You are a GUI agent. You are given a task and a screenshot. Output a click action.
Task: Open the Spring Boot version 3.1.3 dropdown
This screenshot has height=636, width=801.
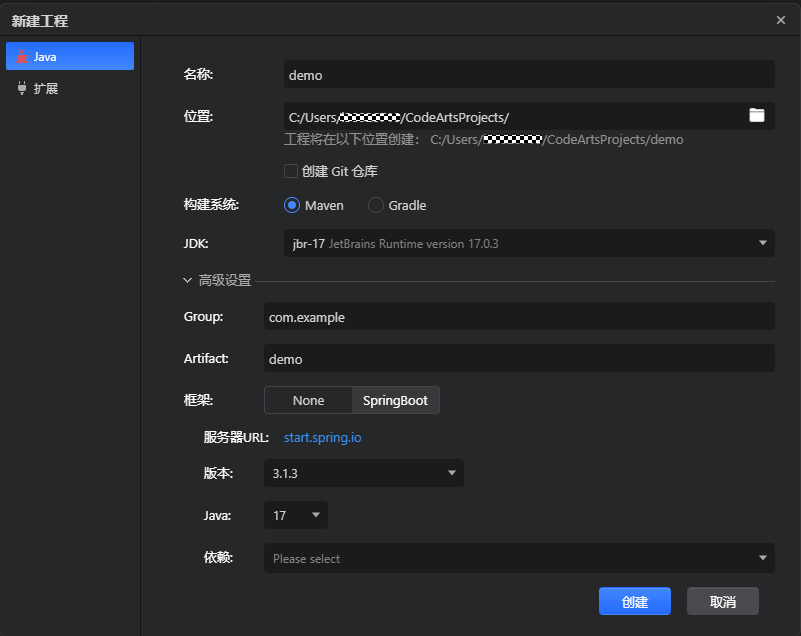pos(452,473)
